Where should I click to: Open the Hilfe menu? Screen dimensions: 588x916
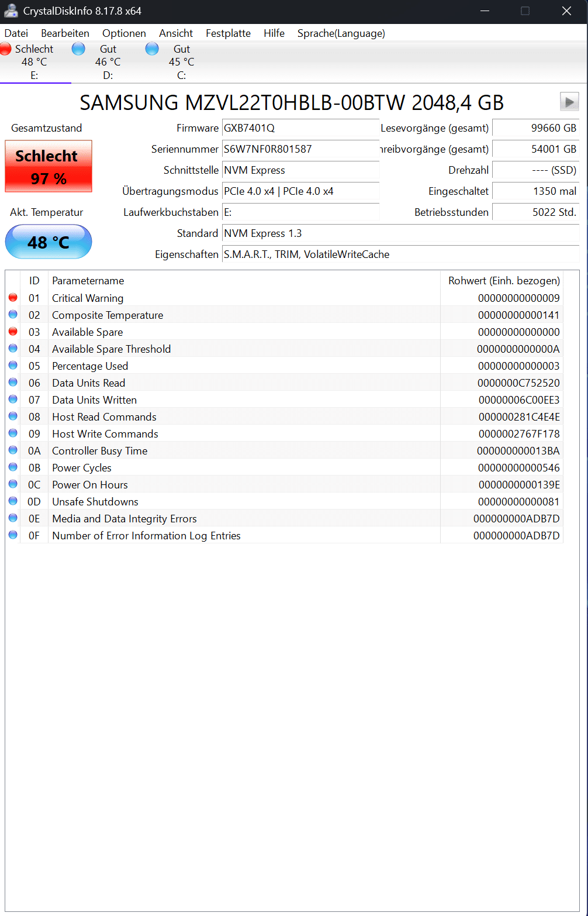[274, 33]
